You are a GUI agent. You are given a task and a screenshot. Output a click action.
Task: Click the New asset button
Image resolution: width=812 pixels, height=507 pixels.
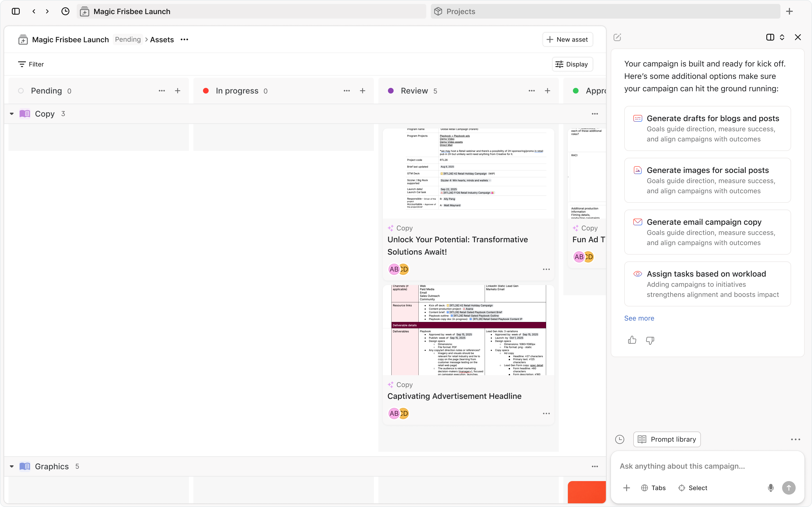(x=567, y=39)
